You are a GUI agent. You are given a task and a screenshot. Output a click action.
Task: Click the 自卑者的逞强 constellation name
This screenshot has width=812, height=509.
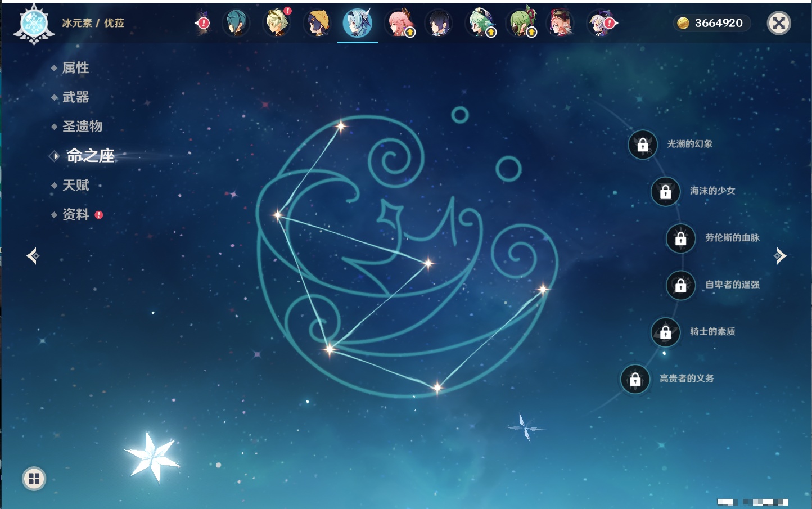point(732,285)
